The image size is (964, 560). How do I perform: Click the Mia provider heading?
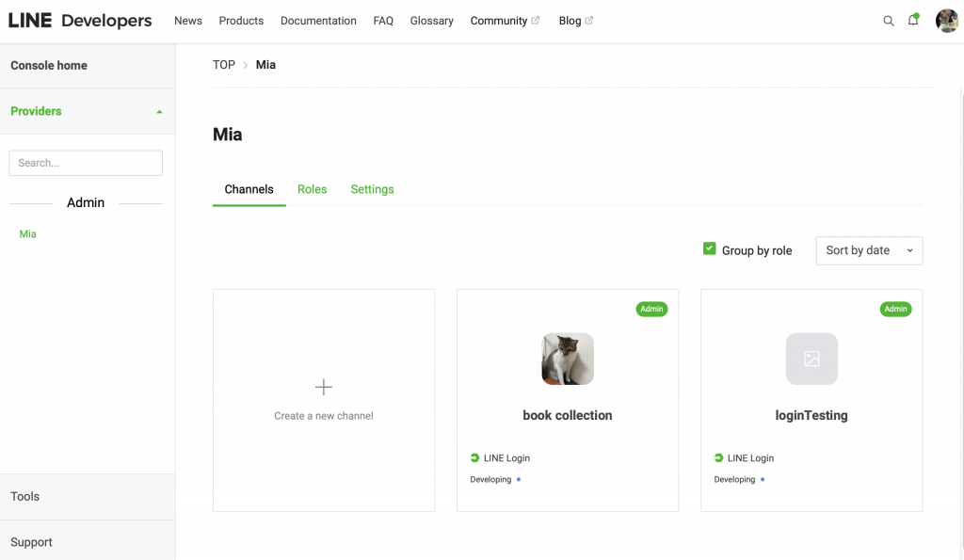pyautogui.click(x=228, y=135)
